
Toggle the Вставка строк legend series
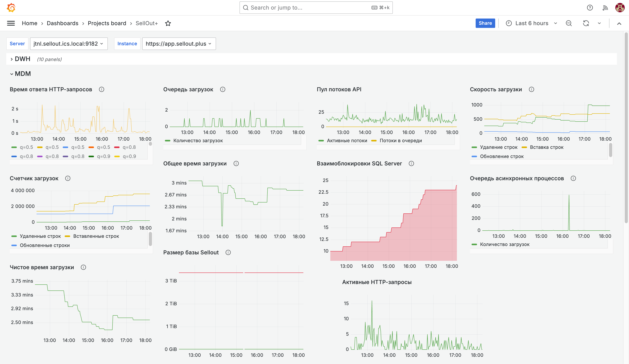click(546, 147)
